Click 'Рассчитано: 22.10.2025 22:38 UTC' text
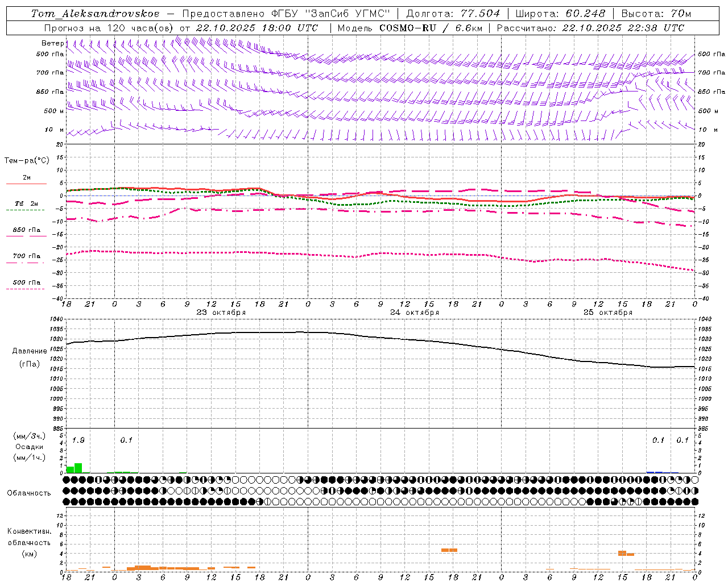 click(x=590, y=28)
